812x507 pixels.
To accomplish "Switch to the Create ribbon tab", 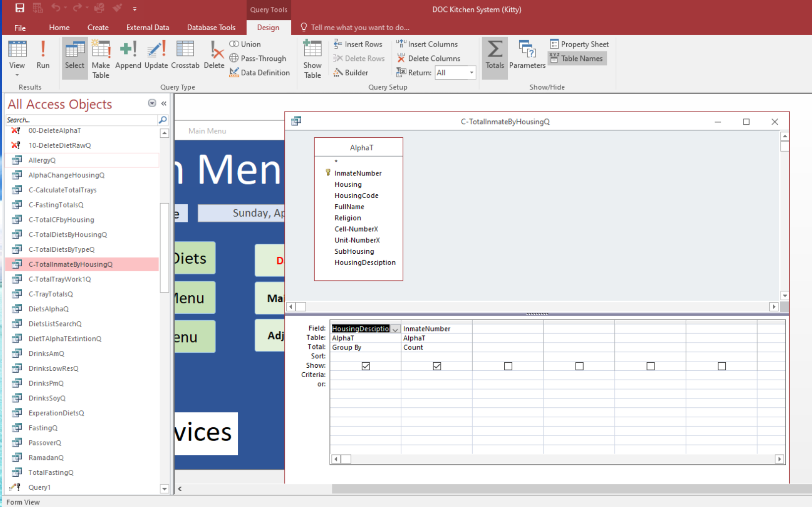I will [98, 27].
